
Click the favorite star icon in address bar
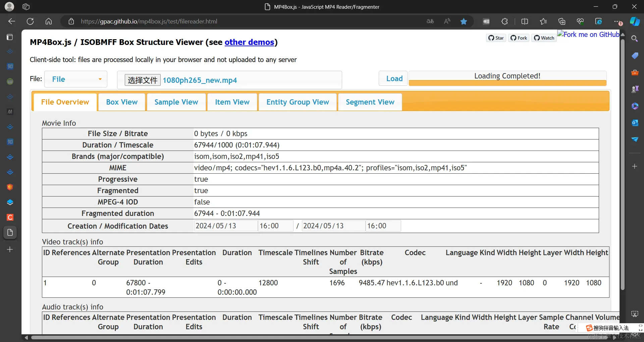[x=464, y=21]
